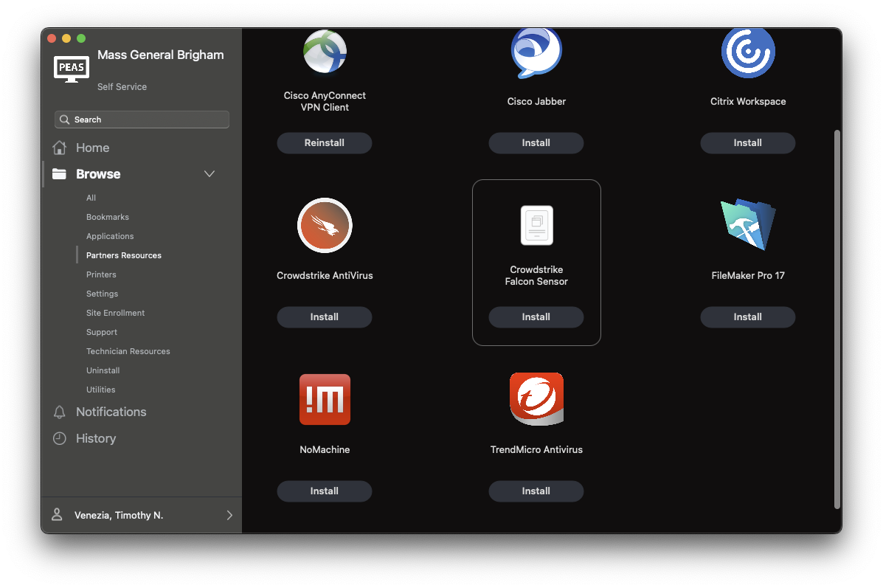Click the vertical scrollbar thumb
This screenshot has width=883, height=588.
tap(837, 319)
